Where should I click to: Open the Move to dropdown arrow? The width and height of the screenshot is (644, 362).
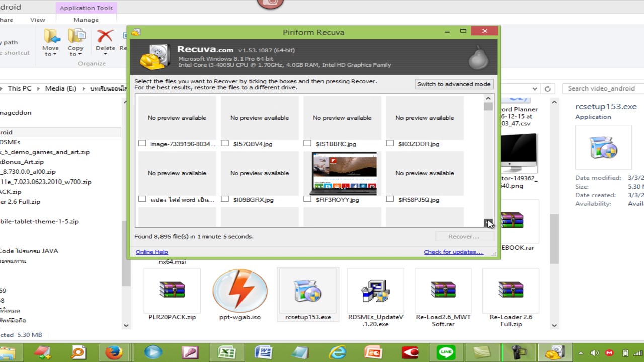point(54,55)
